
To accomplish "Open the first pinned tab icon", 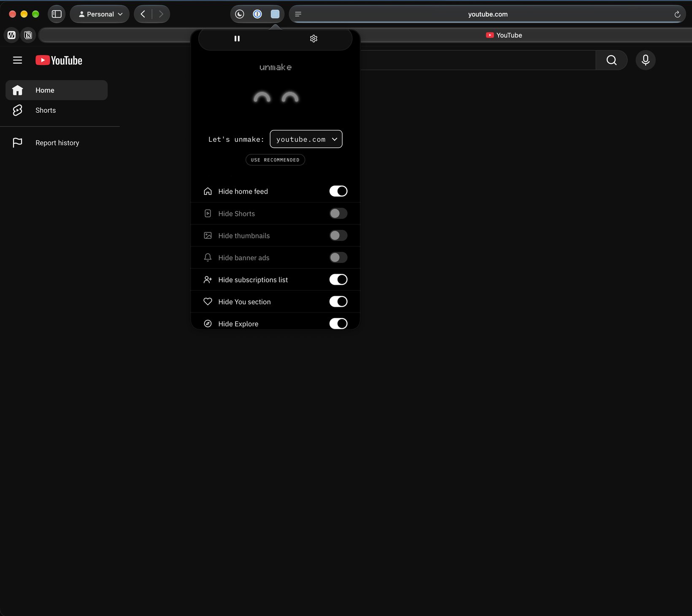I will pyautogui.click(x=12, y=35).
